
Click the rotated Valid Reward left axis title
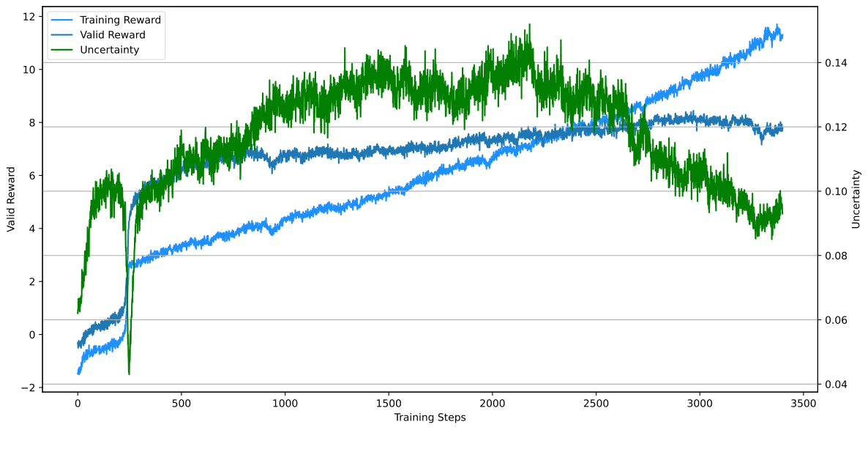click(x=11, y=199)
